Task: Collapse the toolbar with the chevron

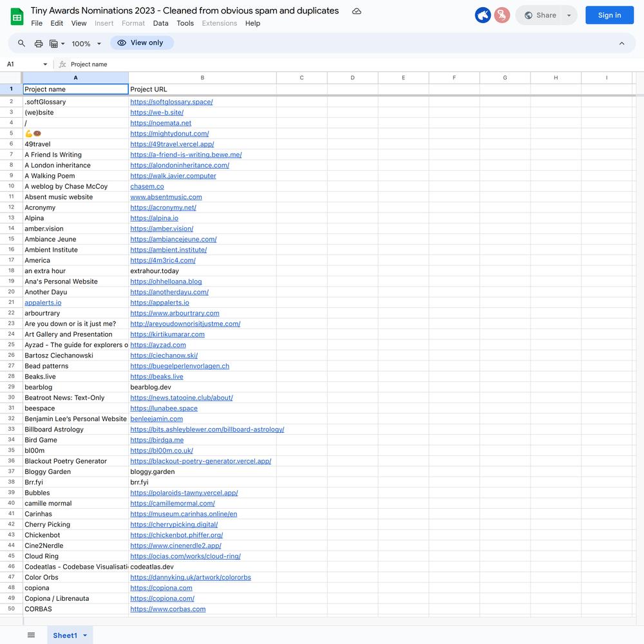Action: [x=621, y=43]
